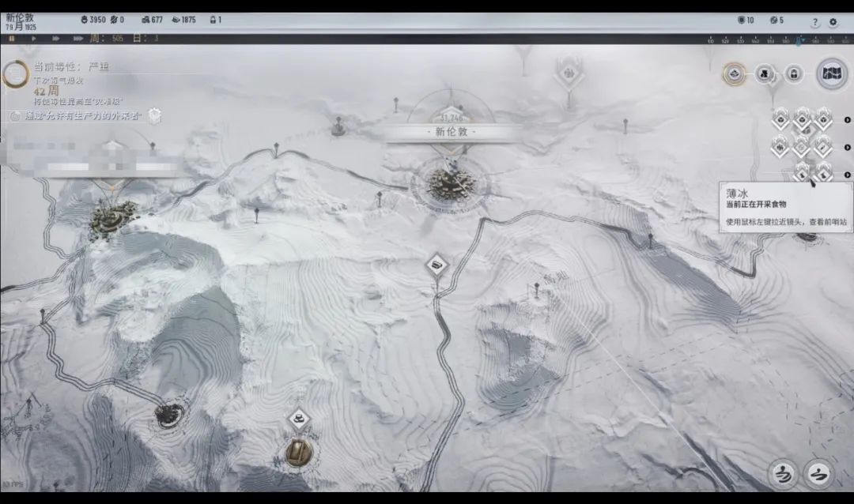This screenshot has width=854, height=504.
Task: Click the 42 周 countdown text
Action: [x=47, y=92]
